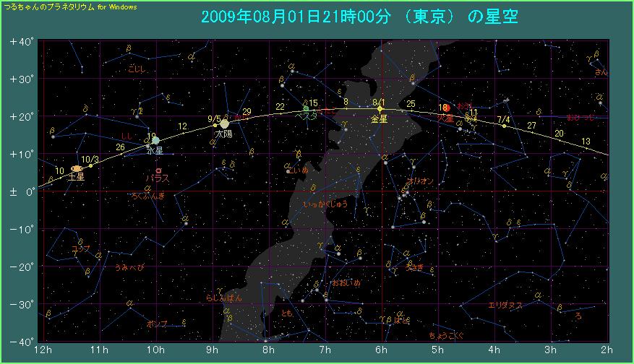Click the Sun (太陽) disc on ecliptic

(225, 123)
